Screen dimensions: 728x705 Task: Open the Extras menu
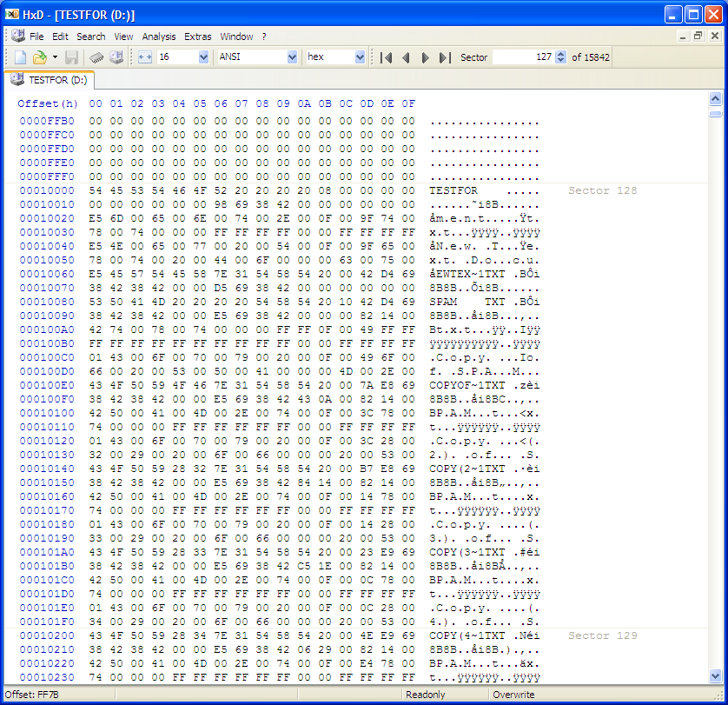(198, 37)
